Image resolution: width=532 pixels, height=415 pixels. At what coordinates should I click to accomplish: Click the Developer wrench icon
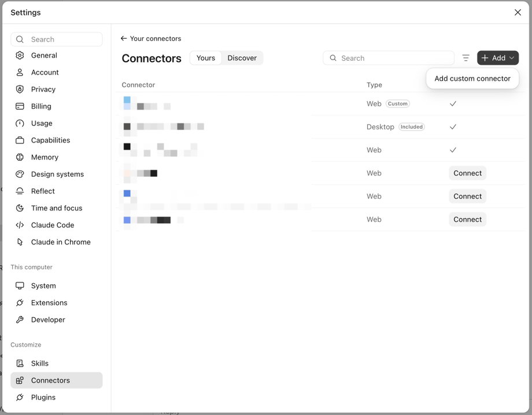(x=20, y=320)
